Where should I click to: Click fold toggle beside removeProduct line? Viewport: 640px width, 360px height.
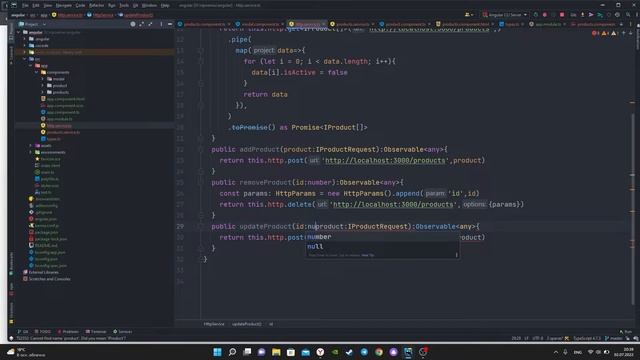[x=200, y=182]
